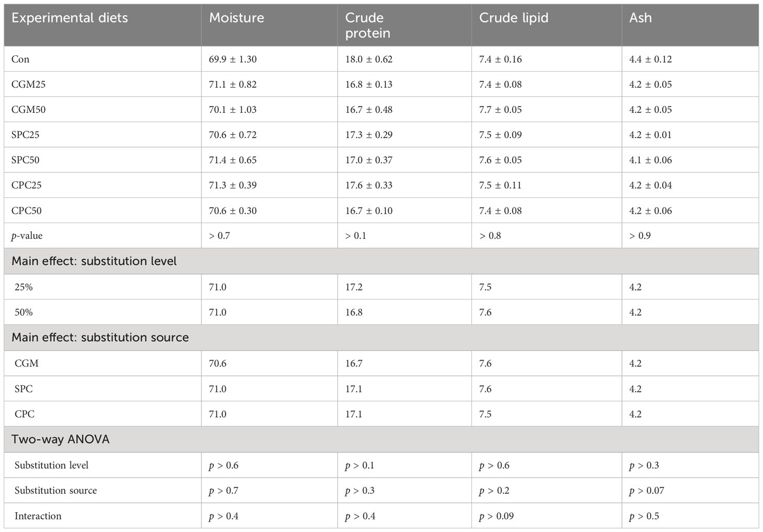Select the 50% substitution level row label
763x532 pixels.
(x=24, y=312)
